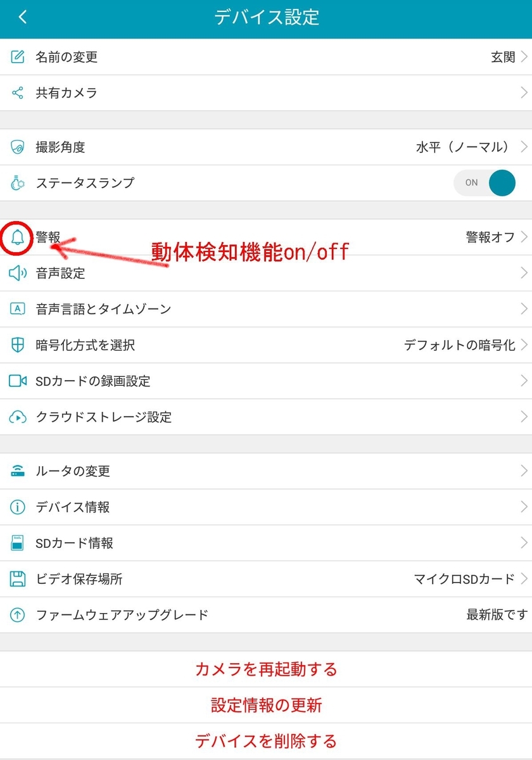Tap the share icon beside 共有カメラ
The image size is (532, 760).
pyautogui.click(x=18, y=93)
